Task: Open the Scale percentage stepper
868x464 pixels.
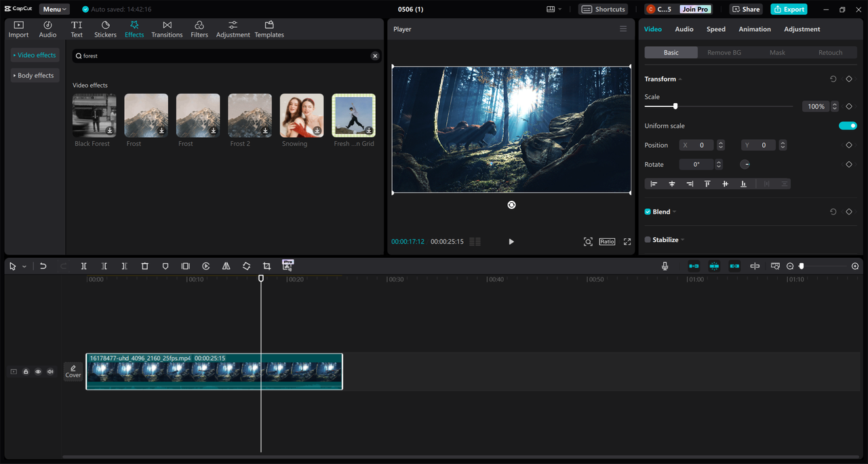Action: (x=835, y=107)
